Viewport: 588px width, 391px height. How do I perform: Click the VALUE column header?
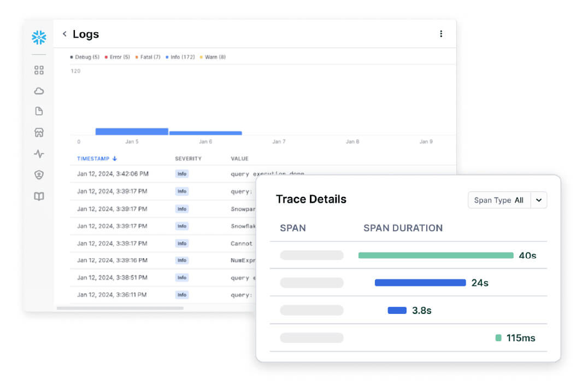pos(239,159)
